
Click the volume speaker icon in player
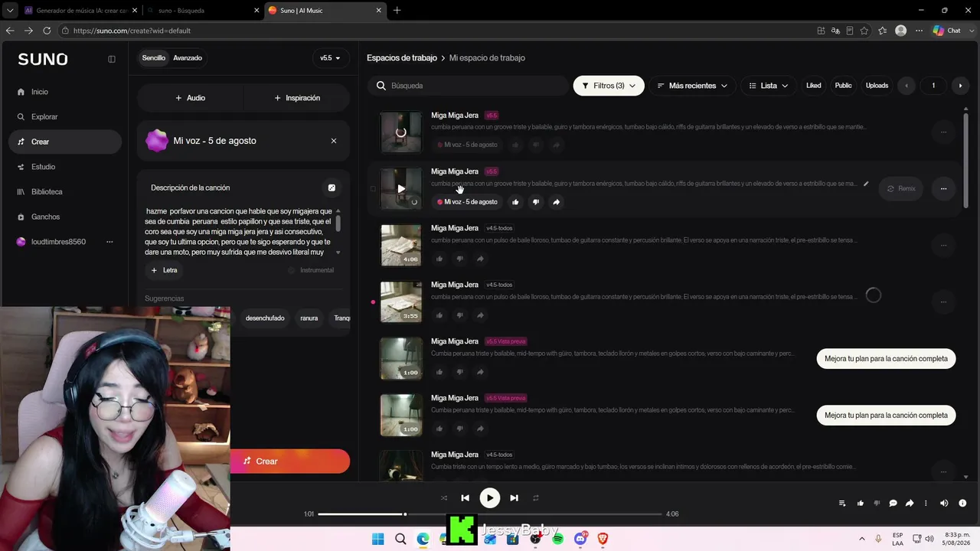pyautogui.click(x=944, y=504)
